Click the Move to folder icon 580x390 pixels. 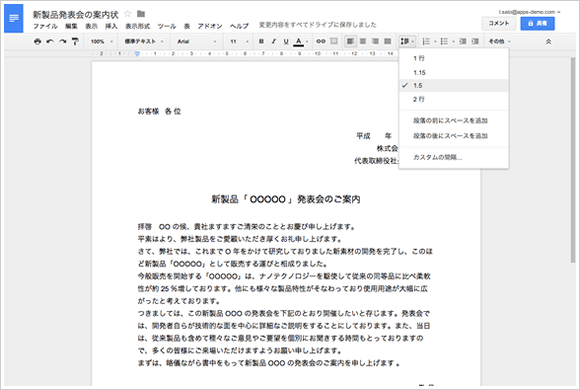[x=141, y=14]
